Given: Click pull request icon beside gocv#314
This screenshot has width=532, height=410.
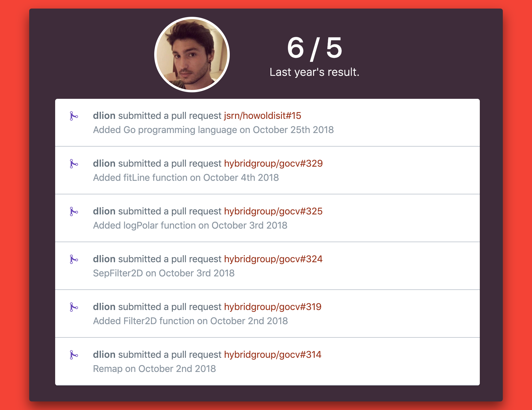Looking at the screenshot, I should point(73,355).
